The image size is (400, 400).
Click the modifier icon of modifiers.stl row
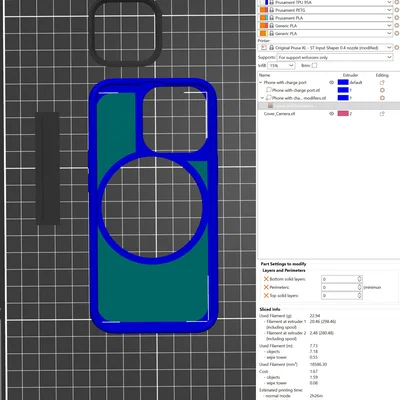(x=268, y=98)
